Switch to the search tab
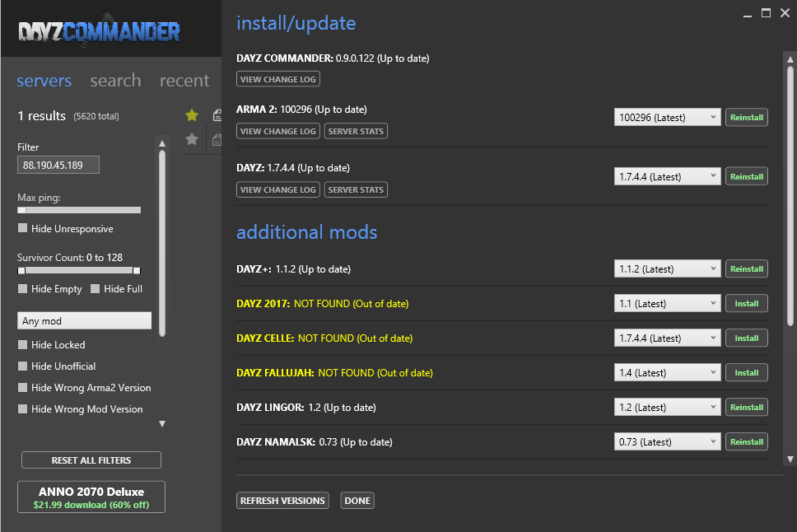 115,81
